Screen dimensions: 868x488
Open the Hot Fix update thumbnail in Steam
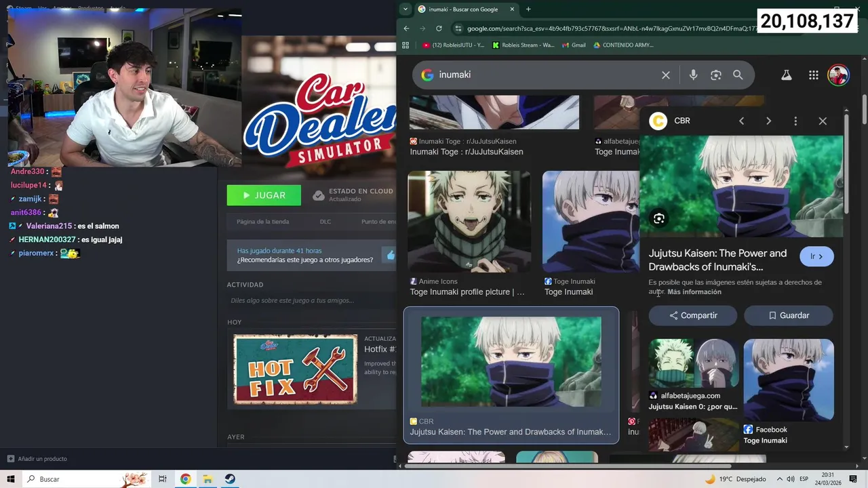click(295, 369)
